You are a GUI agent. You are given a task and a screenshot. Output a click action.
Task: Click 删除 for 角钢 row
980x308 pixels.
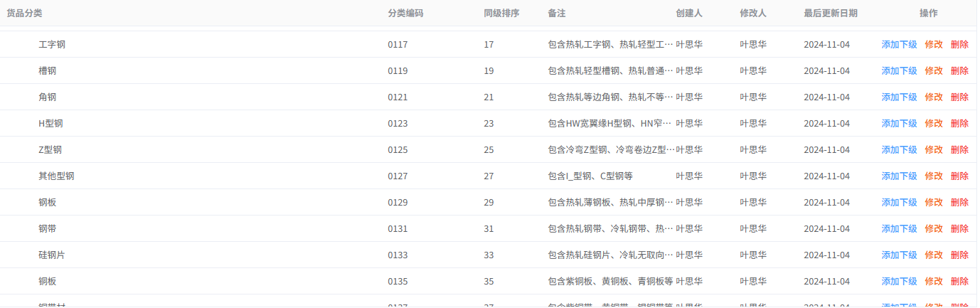coord(959,97)
